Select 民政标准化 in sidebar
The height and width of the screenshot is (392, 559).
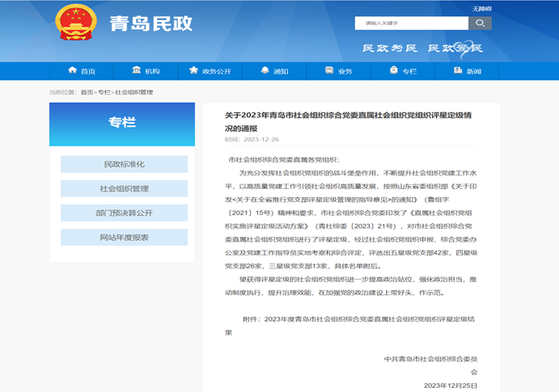(x=124, y=164)
